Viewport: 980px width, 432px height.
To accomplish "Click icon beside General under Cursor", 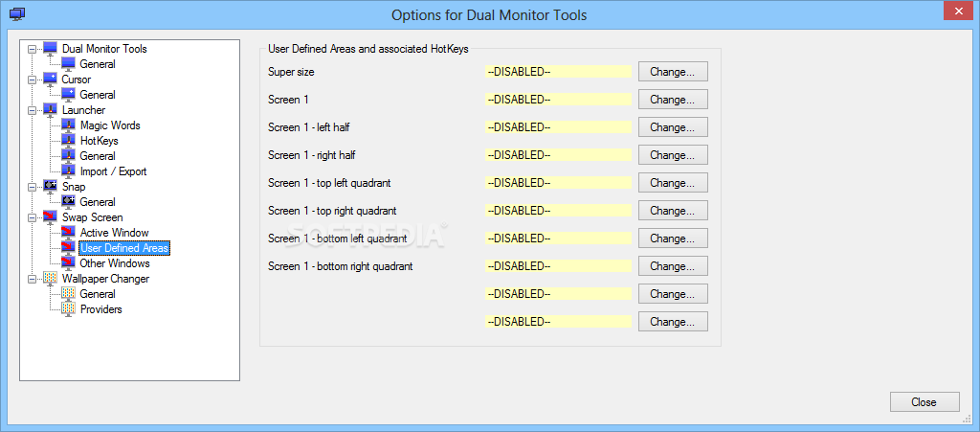I will coord(68,95).
